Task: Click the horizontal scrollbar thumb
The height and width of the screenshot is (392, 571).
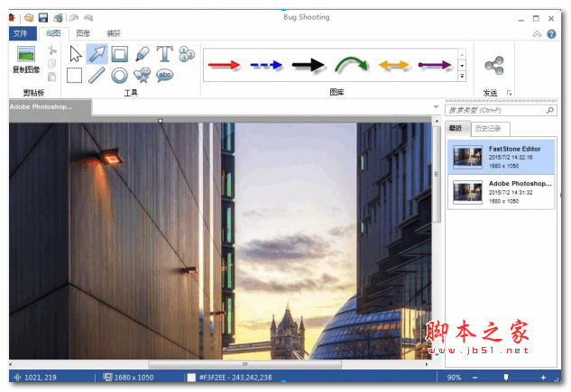Action: [245, 364]
